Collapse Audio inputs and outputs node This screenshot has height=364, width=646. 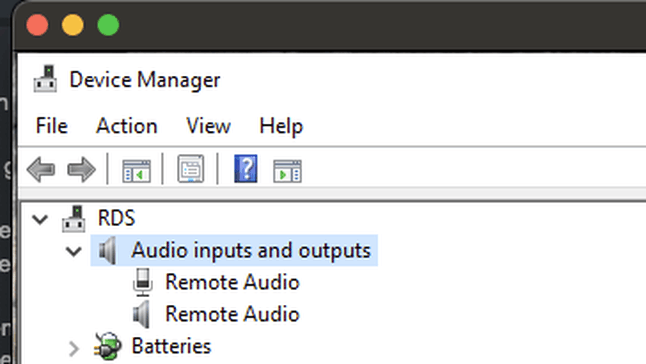[x=74, y=251]
